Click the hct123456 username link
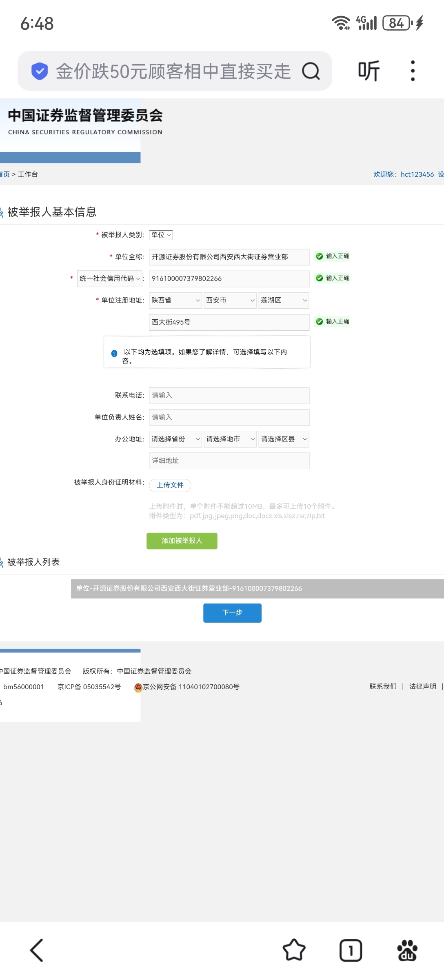 click(x=417, y=174)
